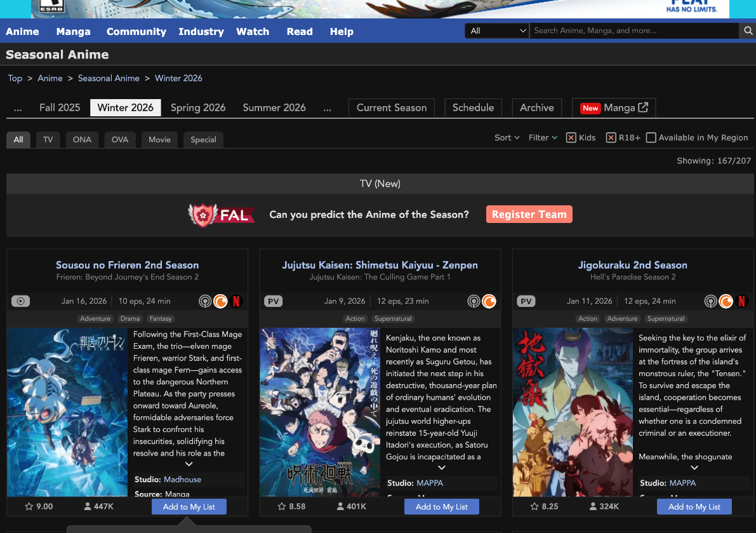The image size is (756, 533).
Task: Click the Top breadcrumb link
Action: pos(15,78)
